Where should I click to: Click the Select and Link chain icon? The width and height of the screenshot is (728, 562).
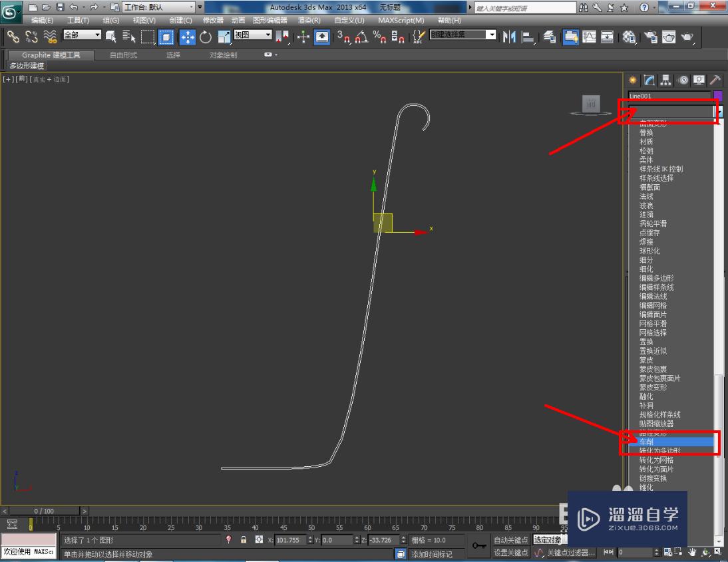pyautogui.click(x=13, y=37)
